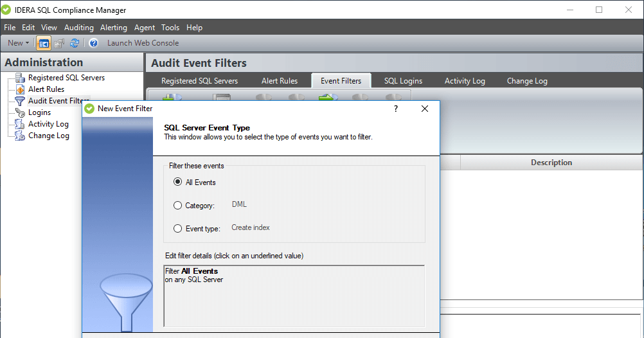Open Help via the blue question icon

coord(93,43)
